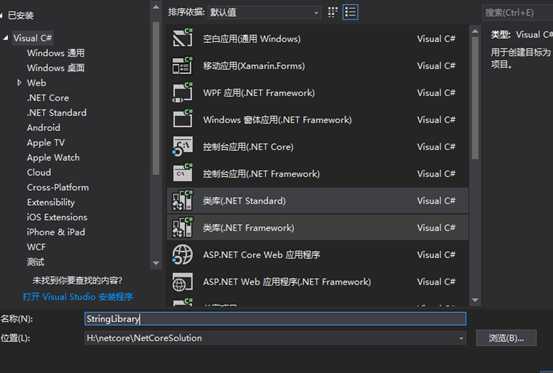
Task: Click the ASP.NET Core Web application icon
Action: tap(182, 255)
